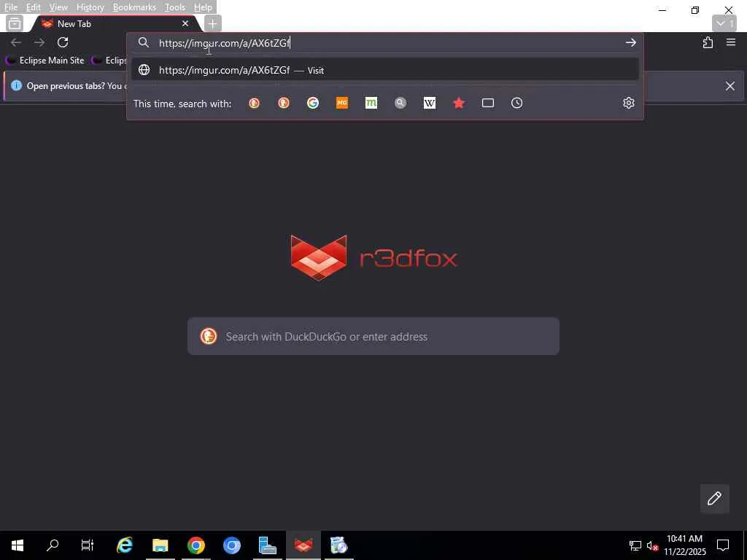Close the New Tab tab
Viewport: 747px width, 560px height.
[x=185, y=23]
